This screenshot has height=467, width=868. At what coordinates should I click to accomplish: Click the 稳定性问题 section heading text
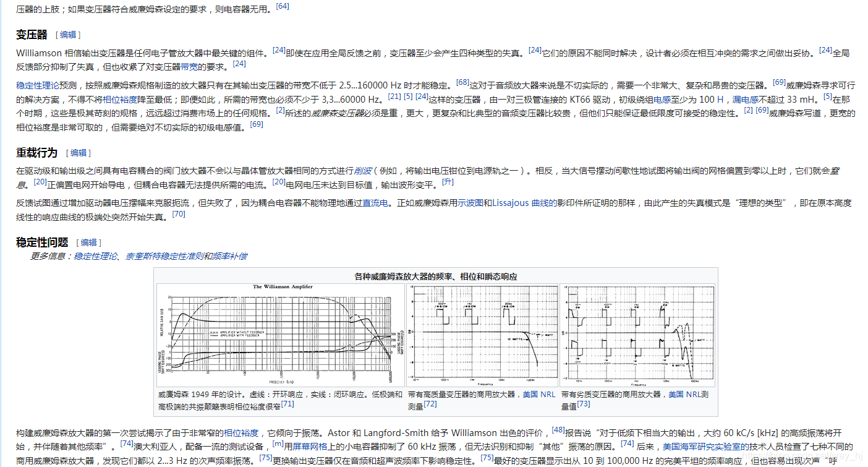click(x=42, y=242)
